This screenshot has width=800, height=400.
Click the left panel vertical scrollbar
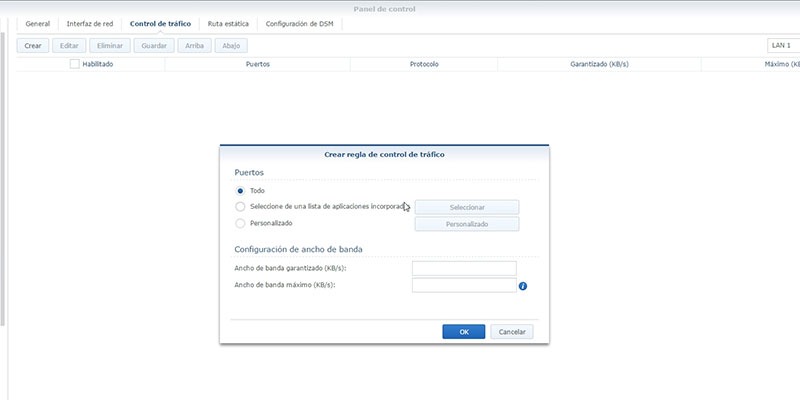[x=3, y=179]
